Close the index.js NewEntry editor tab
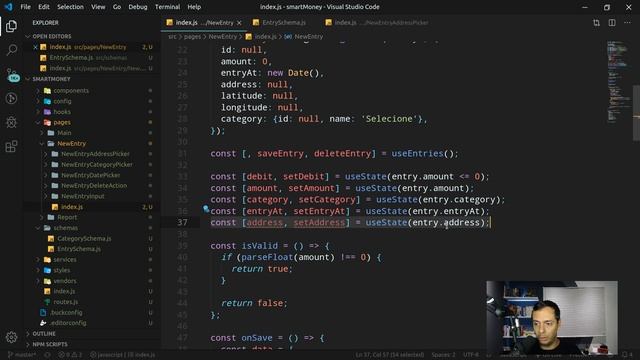Image resolution: width=640 pixels, height=360 pixels. point(239,23)
